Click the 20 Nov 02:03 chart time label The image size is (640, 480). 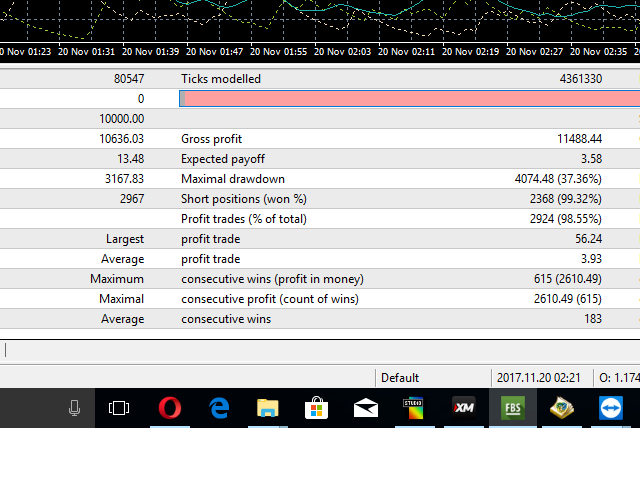(x=342, y=52)
